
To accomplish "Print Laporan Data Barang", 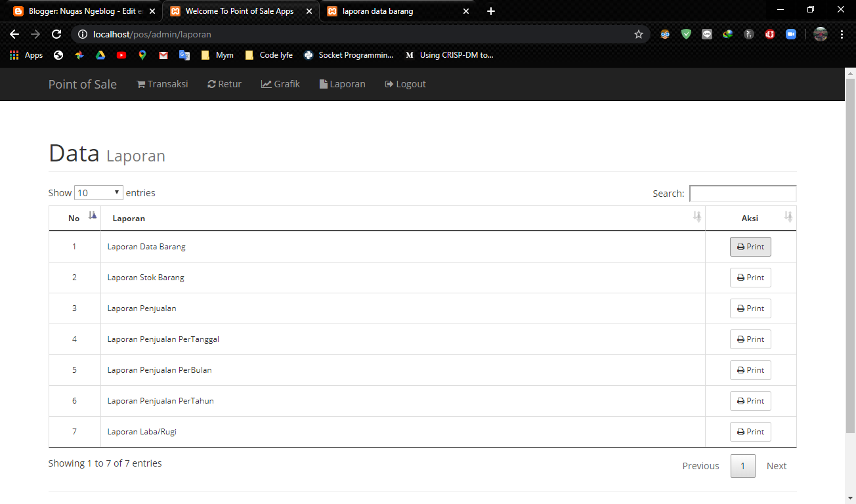I will click(750, 247).
